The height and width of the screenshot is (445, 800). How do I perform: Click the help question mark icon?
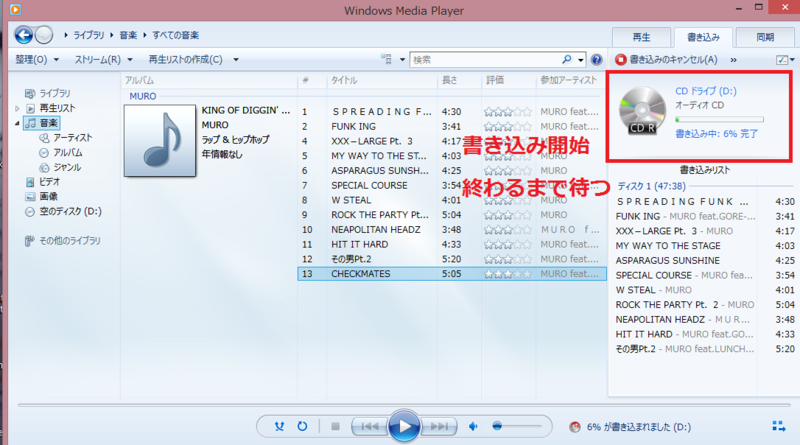tap(596, 60)
